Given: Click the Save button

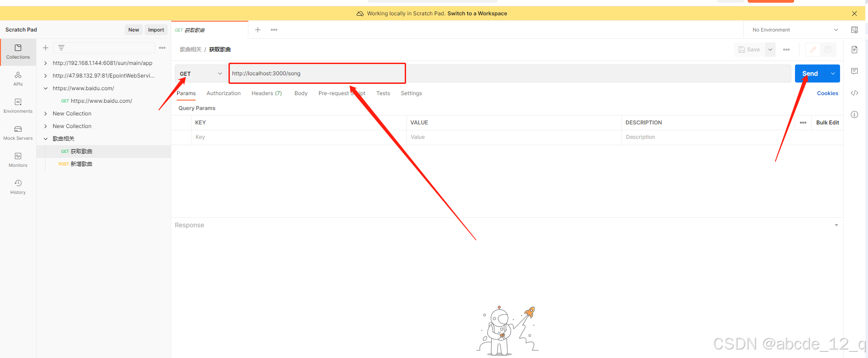Looking at the screenshot, I should tap(749, 50).
